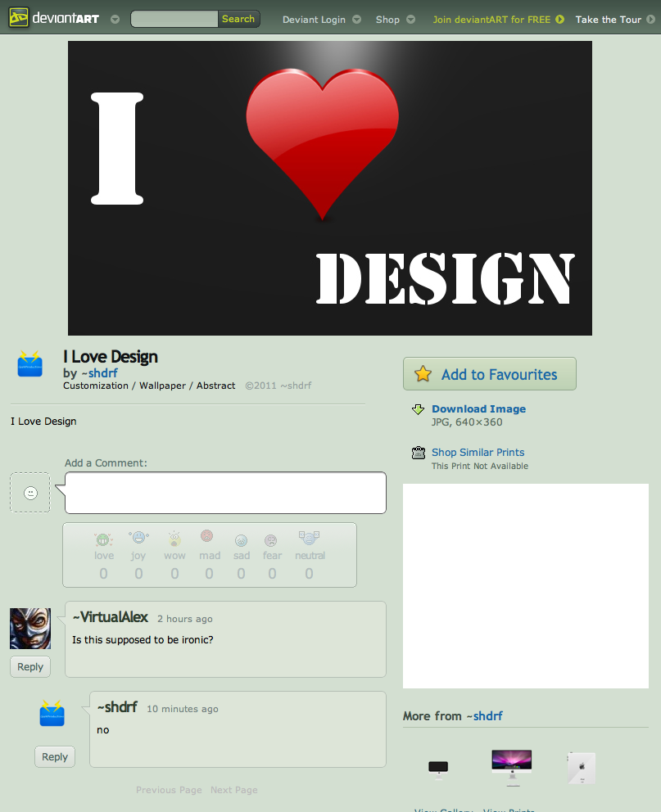Click the Shop Similar Prints printer icon
The height and width of the screenshot is (812, 661).
click(418, 453)
